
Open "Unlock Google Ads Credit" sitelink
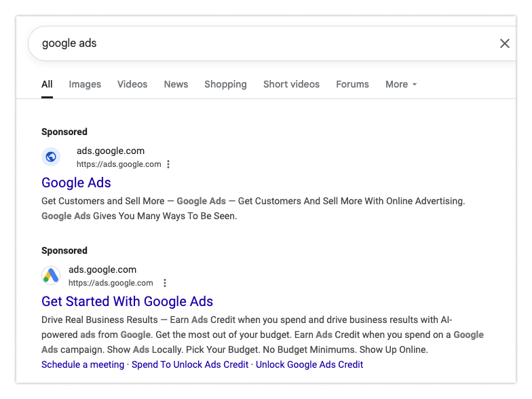309,364
